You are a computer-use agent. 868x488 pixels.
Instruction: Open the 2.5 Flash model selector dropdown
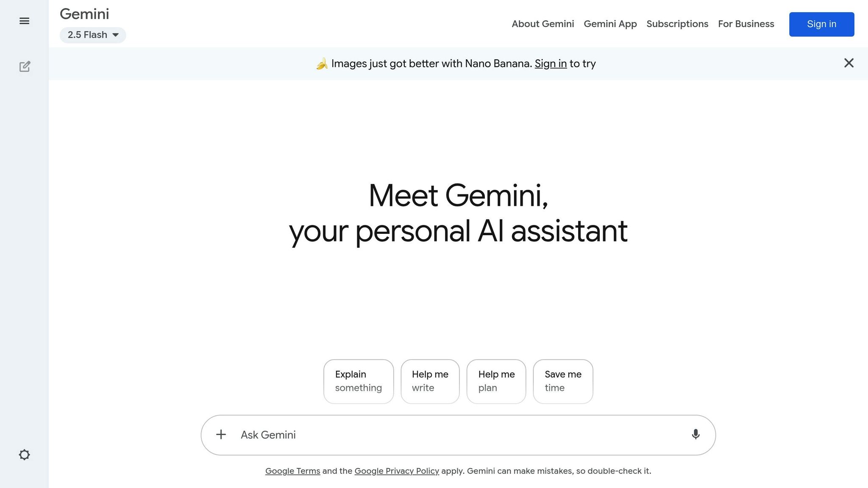coord(92,35)
